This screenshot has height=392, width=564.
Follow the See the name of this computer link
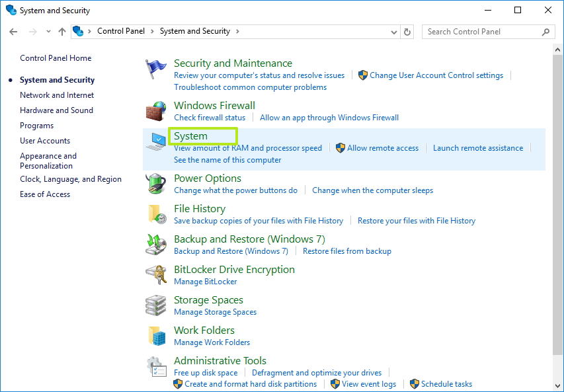click(x=228, y=160)
